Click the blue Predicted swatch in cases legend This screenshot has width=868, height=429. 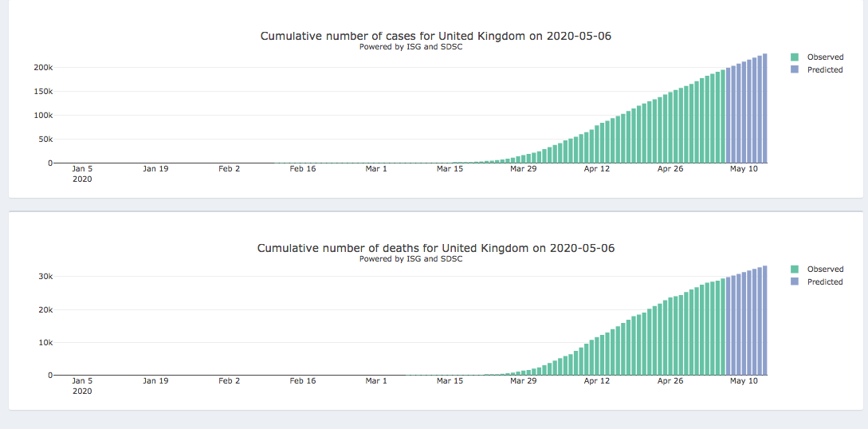click(x=795, y=70)
